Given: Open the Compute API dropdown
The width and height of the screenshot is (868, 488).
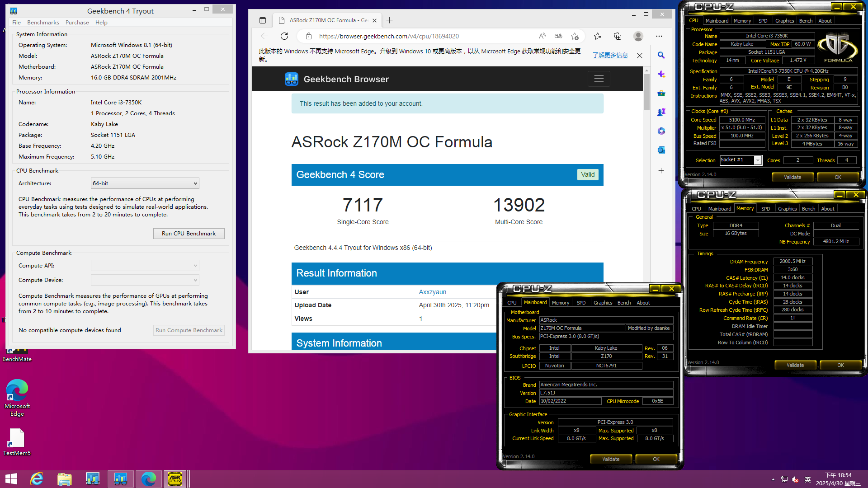Looking at the screenshot, I should pos(145,266).
